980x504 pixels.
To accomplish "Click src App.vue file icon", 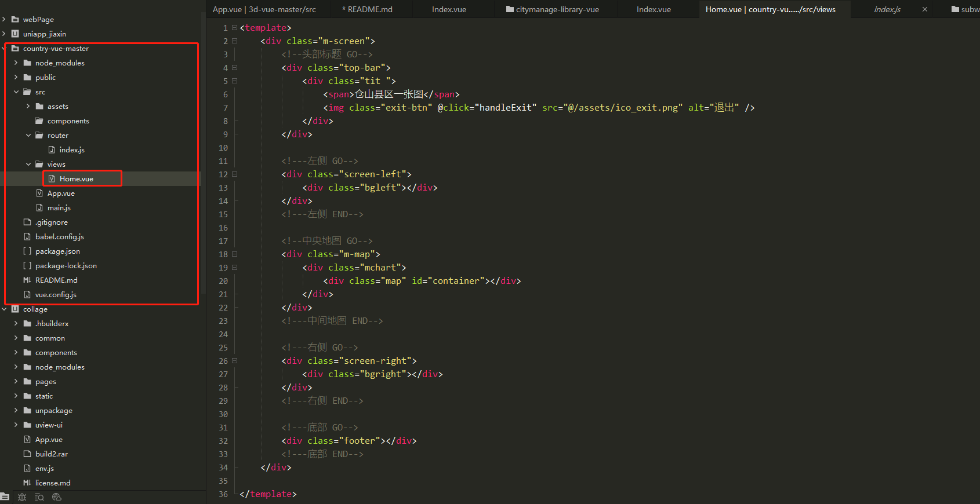I will 39,193.
